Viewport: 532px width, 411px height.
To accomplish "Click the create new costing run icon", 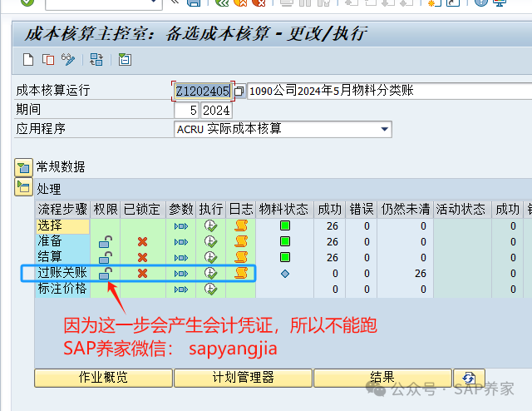I will [x=28, y=60].
